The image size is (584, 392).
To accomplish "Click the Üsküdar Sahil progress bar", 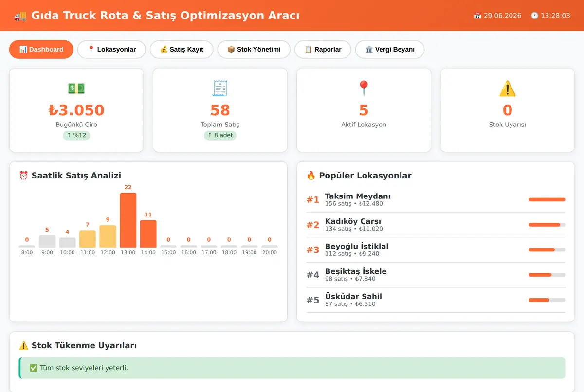I will [x=547, y=300].
